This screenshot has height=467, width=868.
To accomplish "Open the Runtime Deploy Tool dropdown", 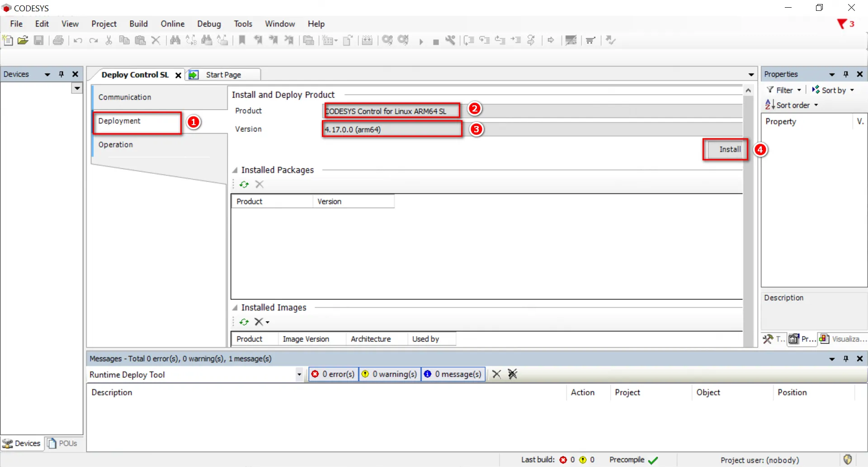I will pyautogui.click(x=299, y=374).
